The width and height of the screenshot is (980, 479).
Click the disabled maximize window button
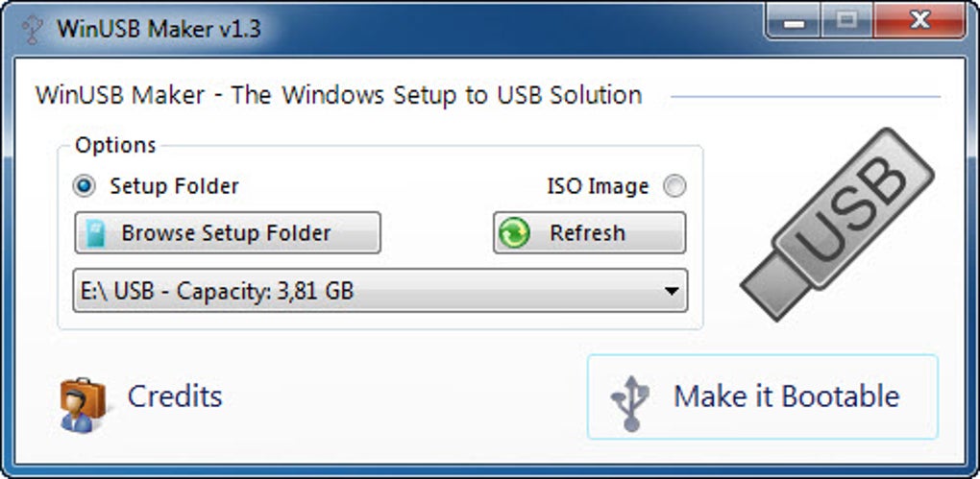click(846, 21)
